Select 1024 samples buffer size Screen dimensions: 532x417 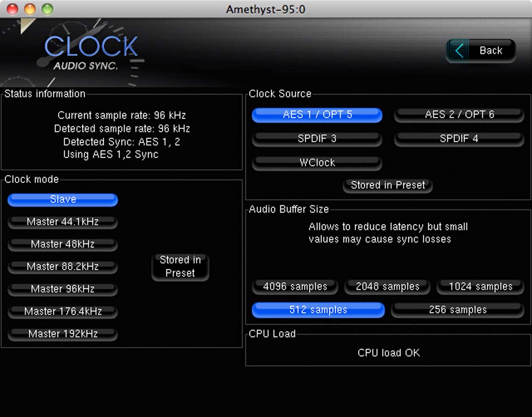click(x=480, y=287)
